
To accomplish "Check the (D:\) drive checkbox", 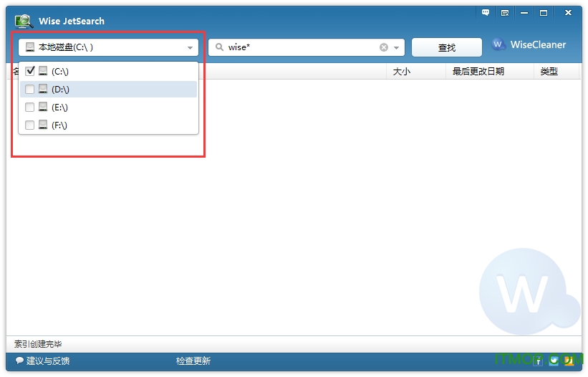I will 30,89.
